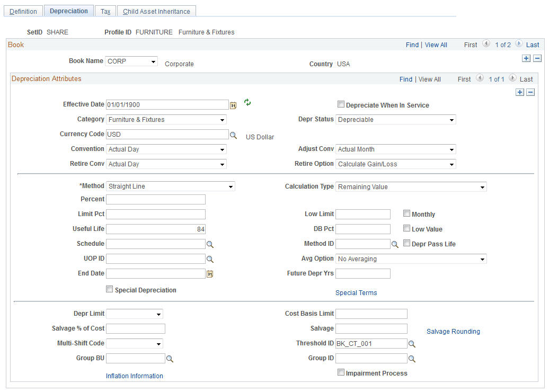The width and height of the screenshot is (549, 392).
Task: Tick the Special Depreciation checkbox
Action: 110,289
